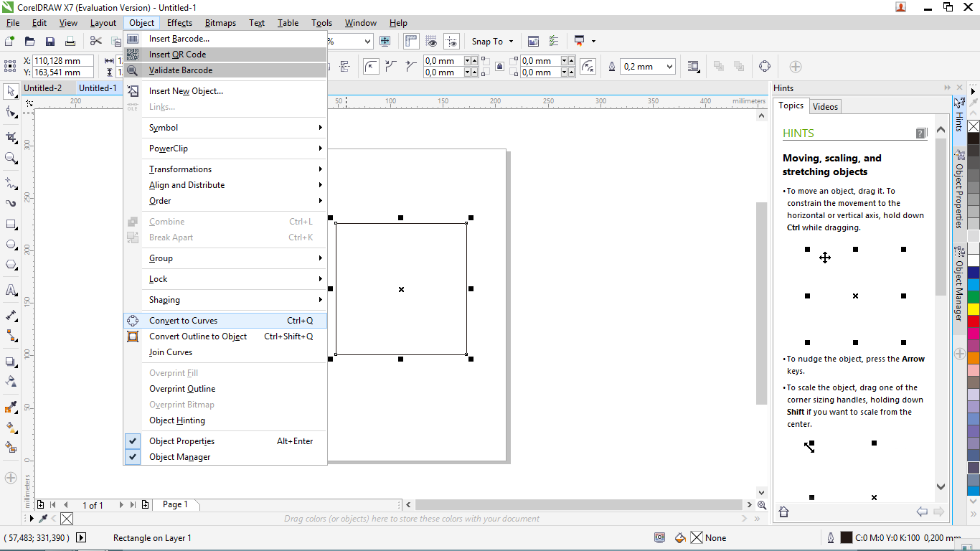Select the Pick tool in the toolbox
This screenshot has width=980, height=551.
click(x=11, y=91)
